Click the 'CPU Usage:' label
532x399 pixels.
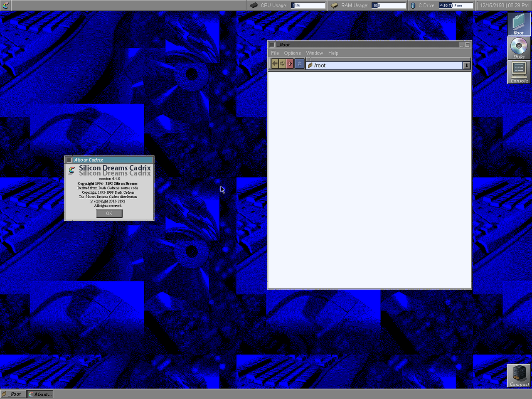pyautogui.click(x=274, y=5)
